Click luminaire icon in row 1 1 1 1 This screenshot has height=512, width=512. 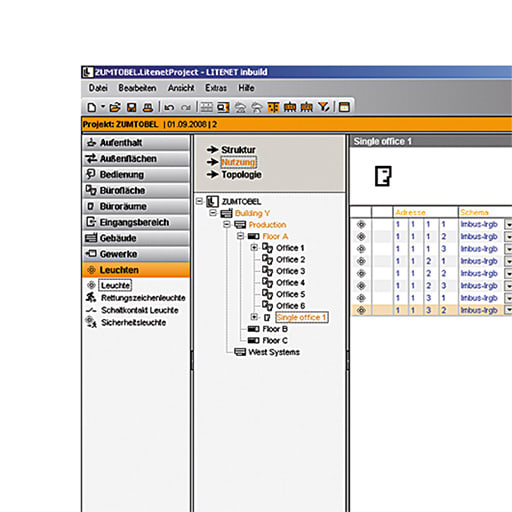point(361,224)
